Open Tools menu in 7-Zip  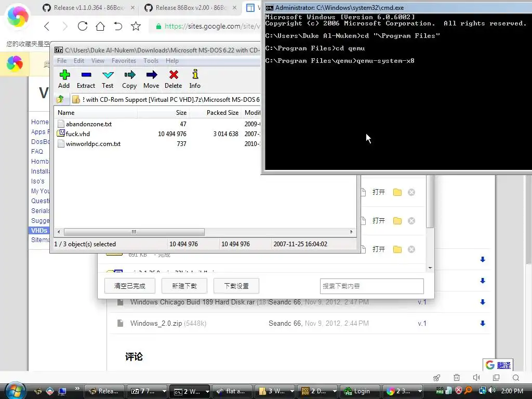[x=151, y=61]
